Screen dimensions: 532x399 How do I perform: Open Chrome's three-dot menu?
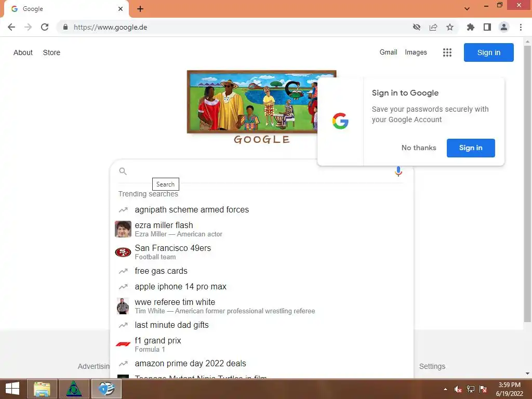coord(521,27)
